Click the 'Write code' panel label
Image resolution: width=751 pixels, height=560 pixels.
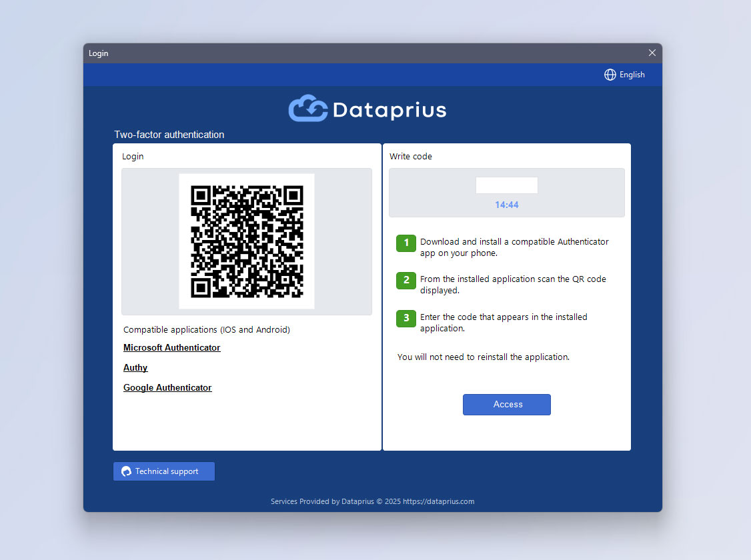pyautogui.click(x=410, y=157)
